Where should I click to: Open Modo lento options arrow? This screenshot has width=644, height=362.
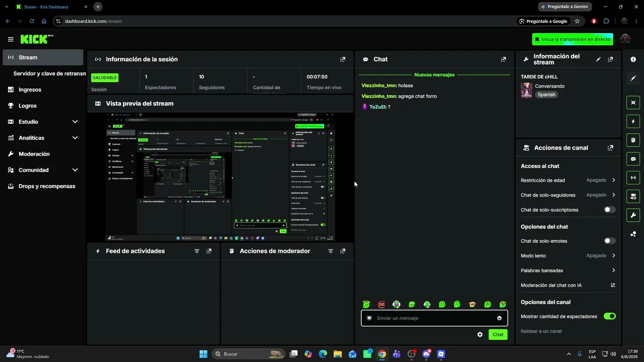click(x=613, y=255)
